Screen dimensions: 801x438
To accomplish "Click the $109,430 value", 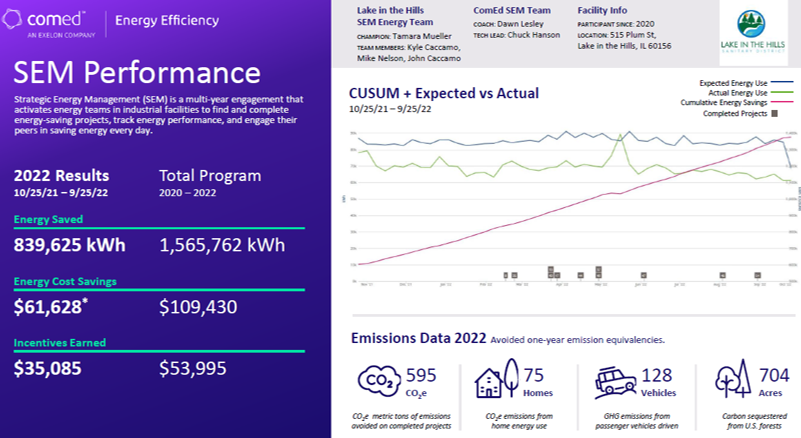I will point(198,307).
